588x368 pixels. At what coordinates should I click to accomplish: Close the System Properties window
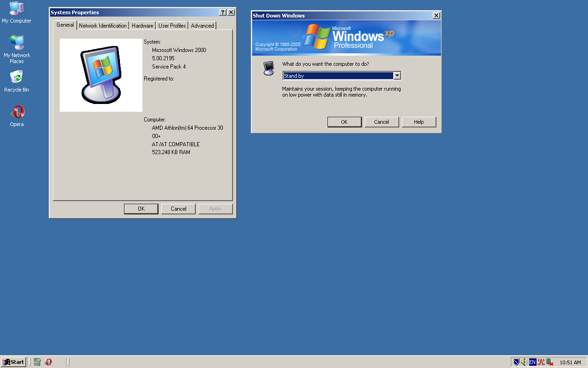(x=231, y=12)
